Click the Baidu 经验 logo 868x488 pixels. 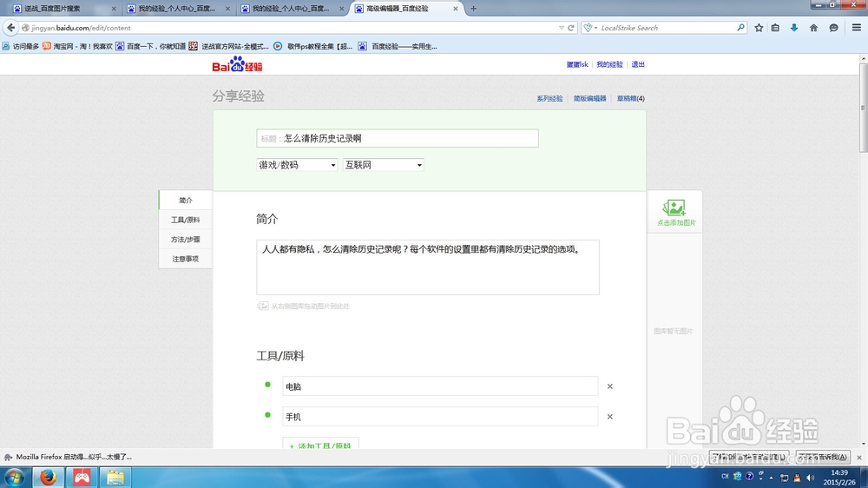[238, 65]
